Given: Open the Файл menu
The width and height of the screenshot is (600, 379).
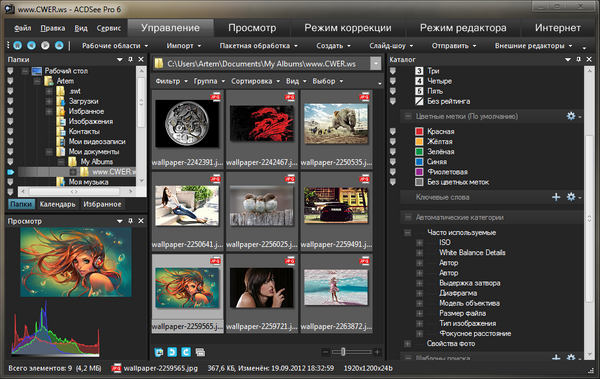Looking at the screenshot, I should [23, 28].
